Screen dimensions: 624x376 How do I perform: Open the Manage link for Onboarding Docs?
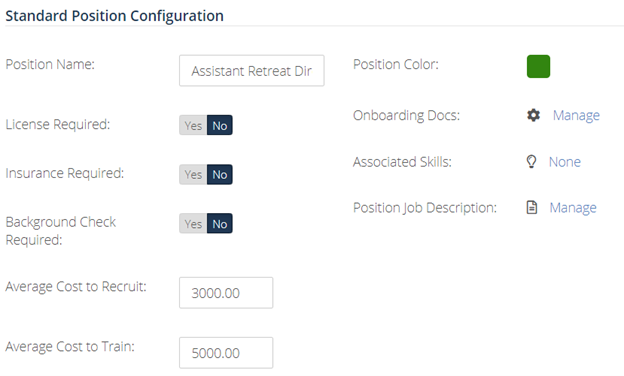pyautogui.click(x=576, y=115)
